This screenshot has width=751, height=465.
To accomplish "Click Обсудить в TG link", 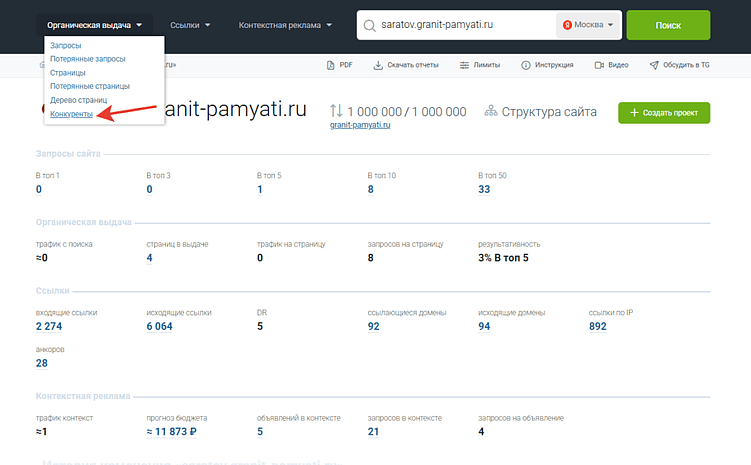I will 679,65.
